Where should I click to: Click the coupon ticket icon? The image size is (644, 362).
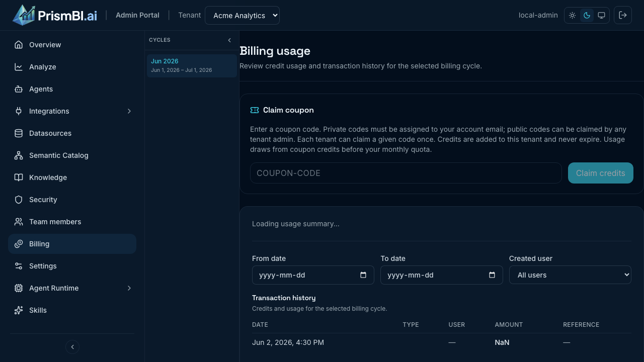click(x=255, y=110)
